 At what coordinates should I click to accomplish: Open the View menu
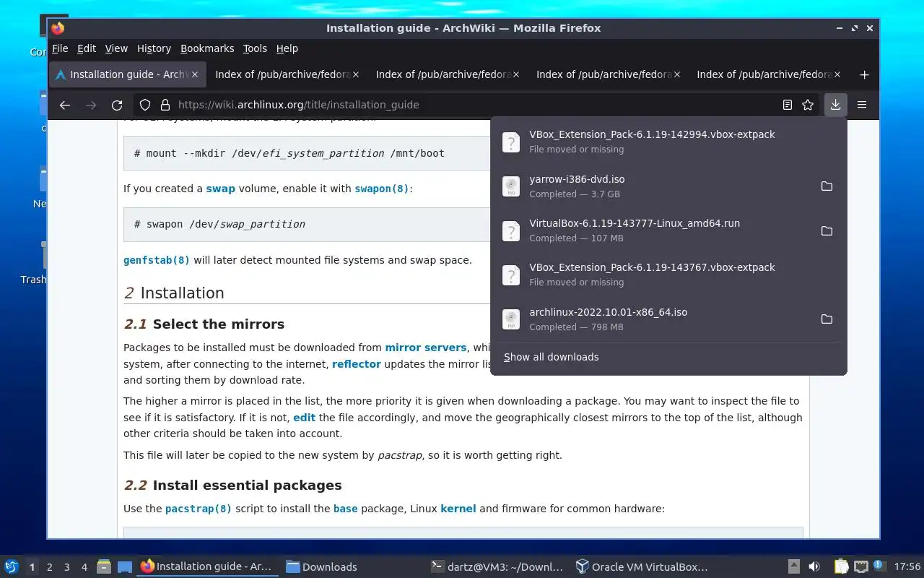pos(116,48)
